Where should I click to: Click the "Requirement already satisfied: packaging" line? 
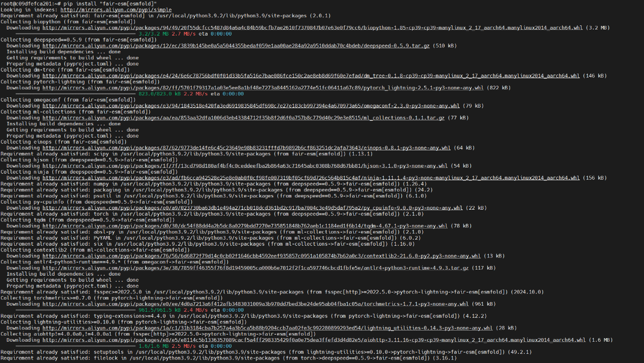pyautogui.click(x=217, y=190)
